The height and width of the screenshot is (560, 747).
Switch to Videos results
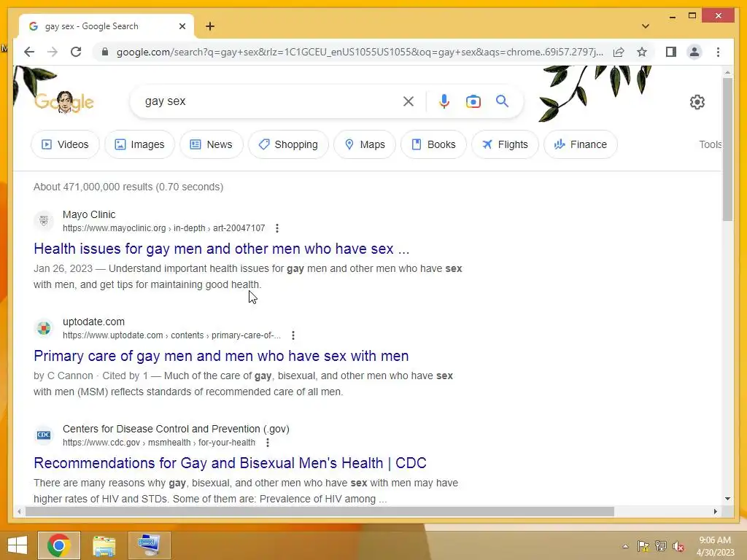point(65,144)
